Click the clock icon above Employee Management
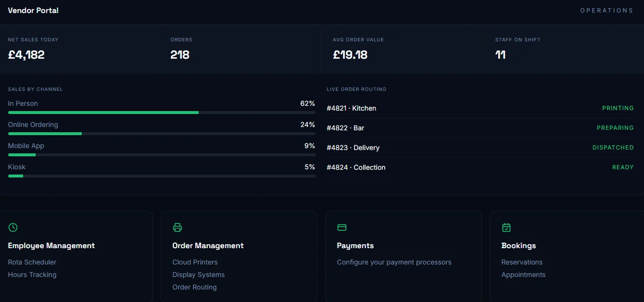 click(13, 227)
